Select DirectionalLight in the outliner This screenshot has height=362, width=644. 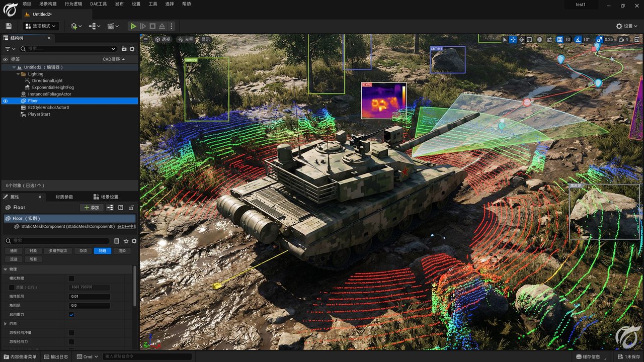47,80
